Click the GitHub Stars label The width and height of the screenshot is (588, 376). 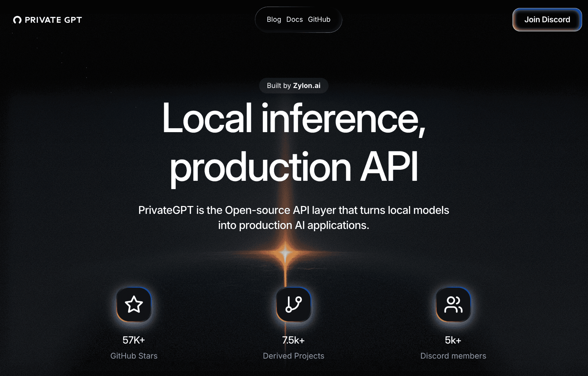point(134,356)
